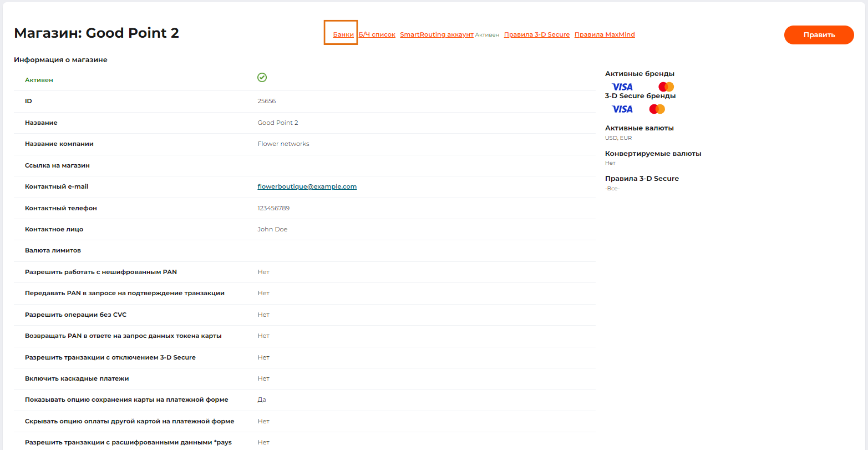Viewport: 868px width, 450px height.
Task: Open the Б/Ч список link
Action: point(377,34)
